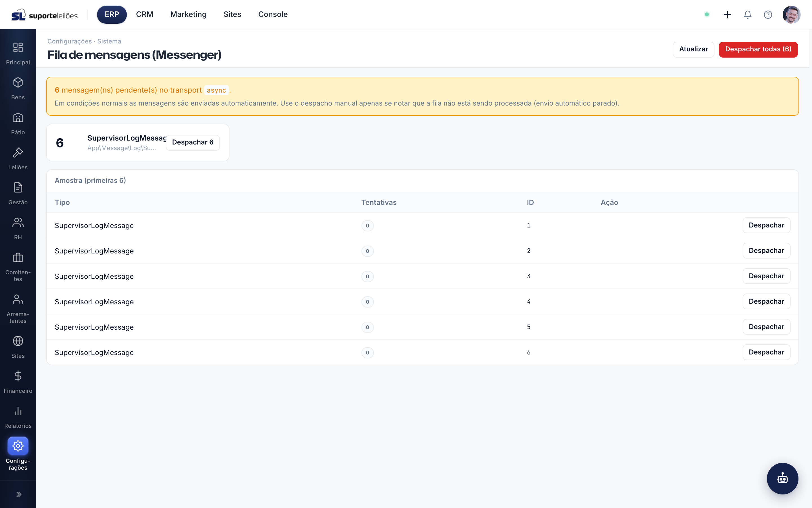Viewport: 812px width, 508px height.
Task: Click the Tipo column header
Action: tap(62, 202)
